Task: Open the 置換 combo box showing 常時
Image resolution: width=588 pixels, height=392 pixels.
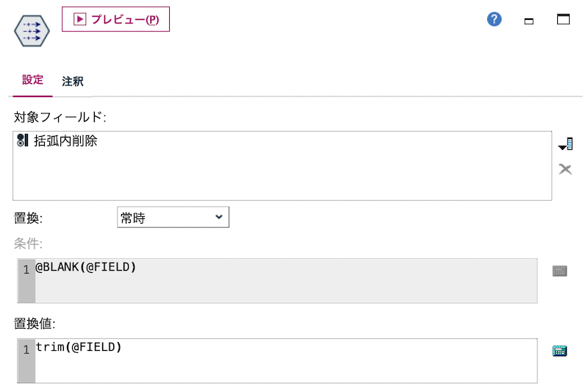Action: click(x=173, y=217)
